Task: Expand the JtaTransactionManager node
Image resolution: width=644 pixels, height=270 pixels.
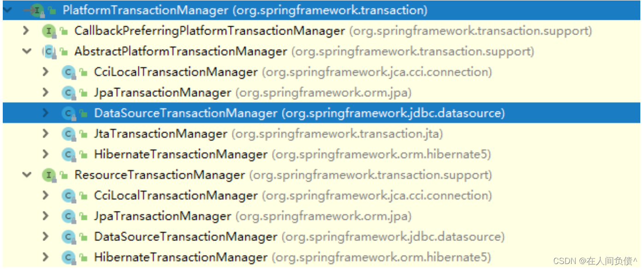Action: [x=45, y=134]
